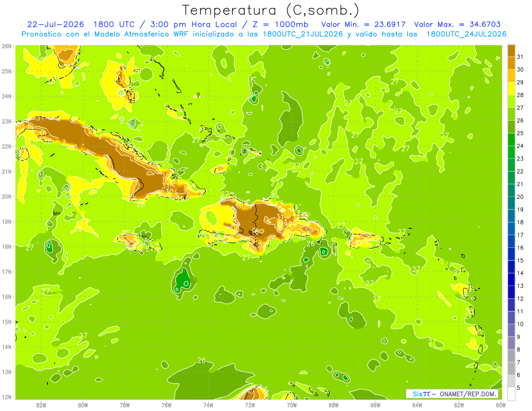Click the '12N' latitude axis label

[x=6, y=397]
